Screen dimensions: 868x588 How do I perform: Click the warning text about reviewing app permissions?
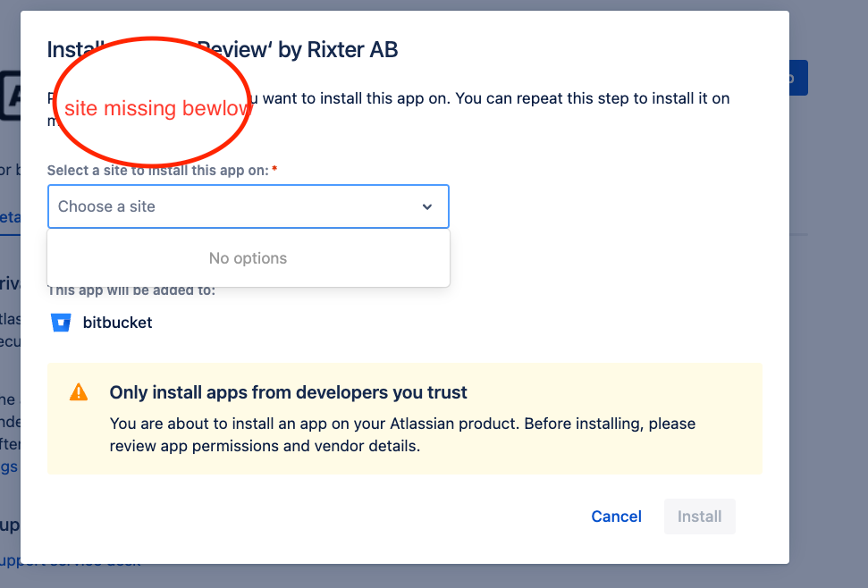click(x=402, y=435)
